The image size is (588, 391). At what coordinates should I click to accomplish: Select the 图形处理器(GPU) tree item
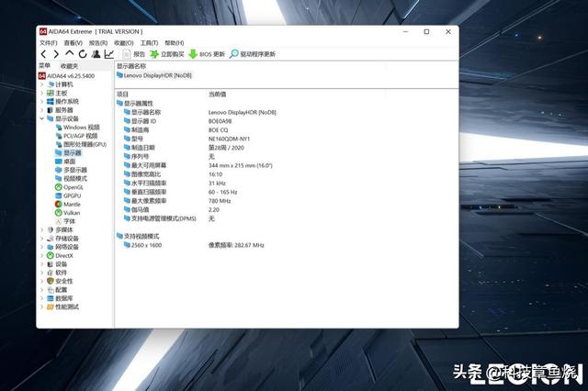coord(81,144)
